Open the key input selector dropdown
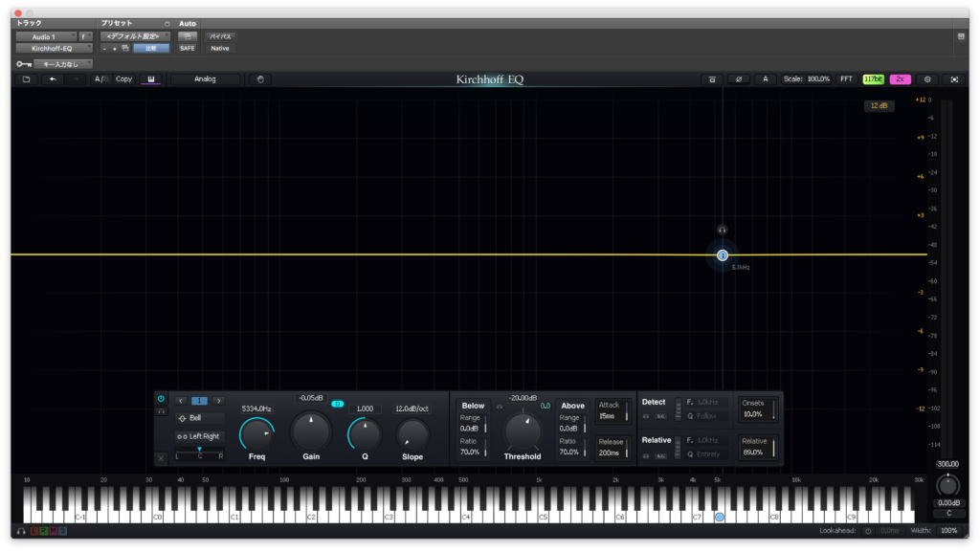 pyautogui.click(x=63, y=64)
